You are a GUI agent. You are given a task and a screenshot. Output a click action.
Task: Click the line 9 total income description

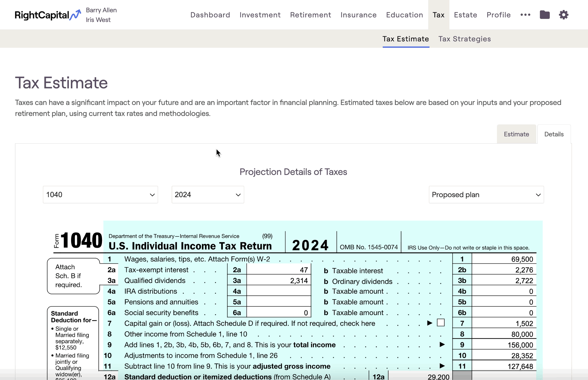click(x=230, y=345)
